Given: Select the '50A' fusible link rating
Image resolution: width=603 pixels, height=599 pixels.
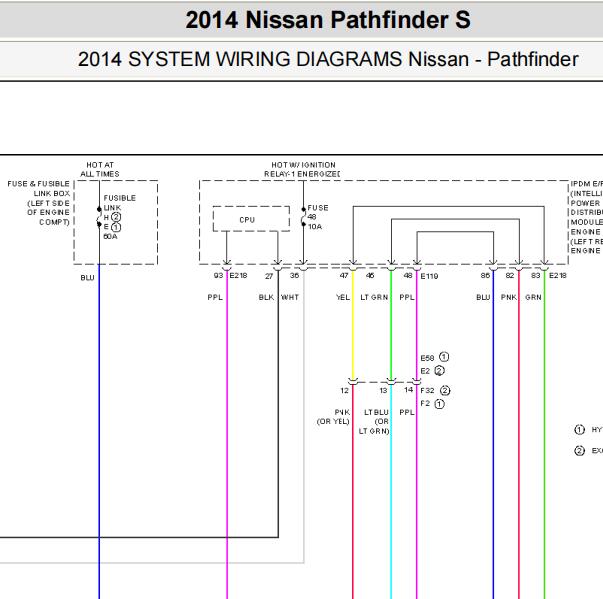Looking at the screenshot, I should pyautogui.click(x=110, y=236).
